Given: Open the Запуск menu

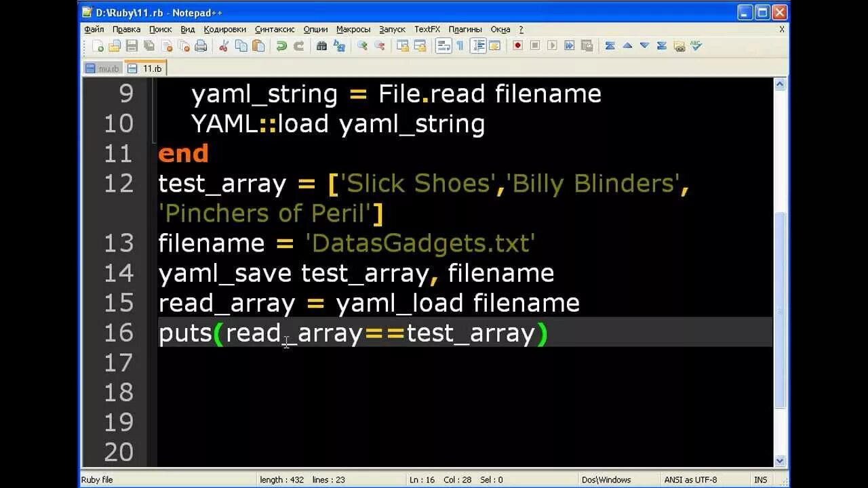Looking at the screenshot, I should click(x=392, y=30).
